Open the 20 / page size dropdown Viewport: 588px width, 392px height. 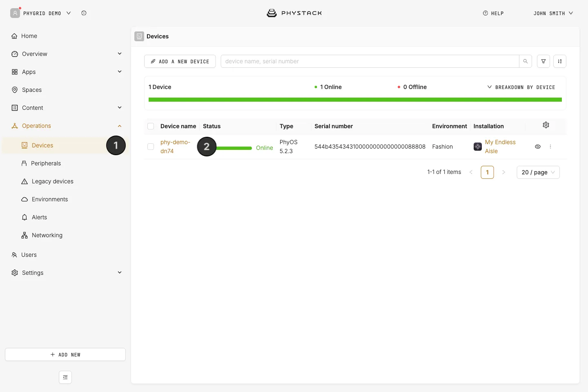tap(538, 172)
